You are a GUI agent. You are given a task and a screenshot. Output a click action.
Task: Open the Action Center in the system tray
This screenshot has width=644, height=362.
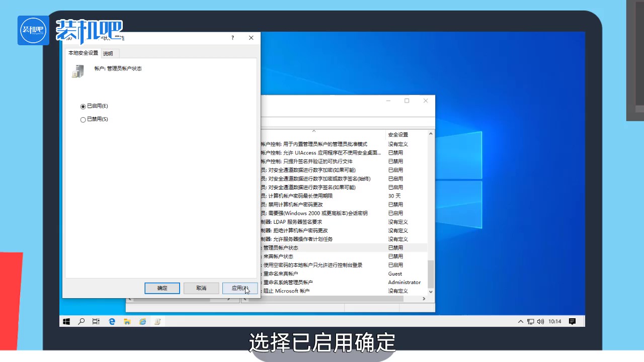click(x=572, y=321)
